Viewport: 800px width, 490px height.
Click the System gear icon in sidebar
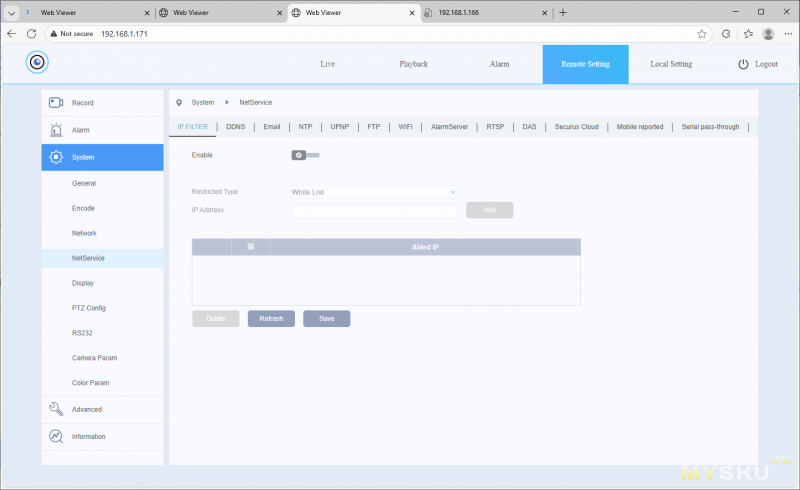(56, 157)
